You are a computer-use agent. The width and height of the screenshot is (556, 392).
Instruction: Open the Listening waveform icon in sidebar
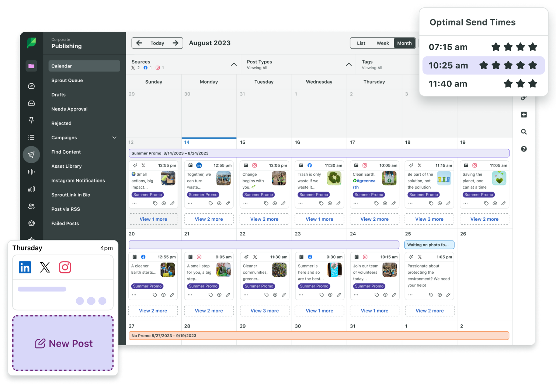click(x=31, y=171)
